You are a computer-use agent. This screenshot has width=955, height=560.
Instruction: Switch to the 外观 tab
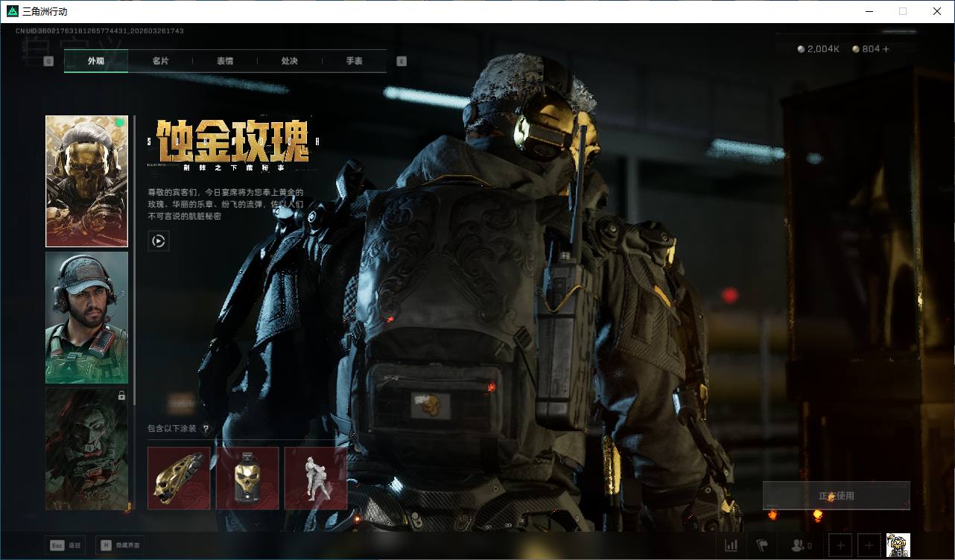96,61
